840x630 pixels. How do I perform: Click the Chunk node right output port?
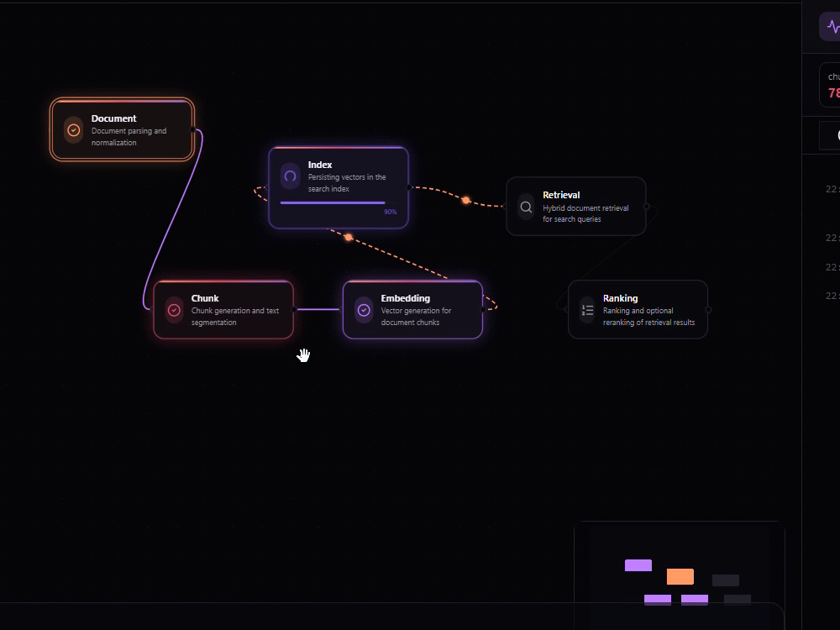(x=294, y=310)
